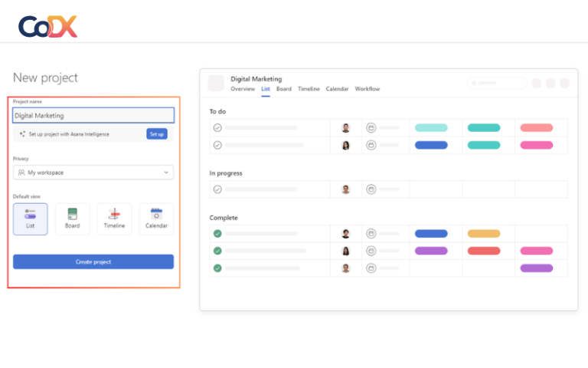588x368 pixels.
Task: Click the Digital Marketing project thumbnail icon
Action: click(216, 84)
